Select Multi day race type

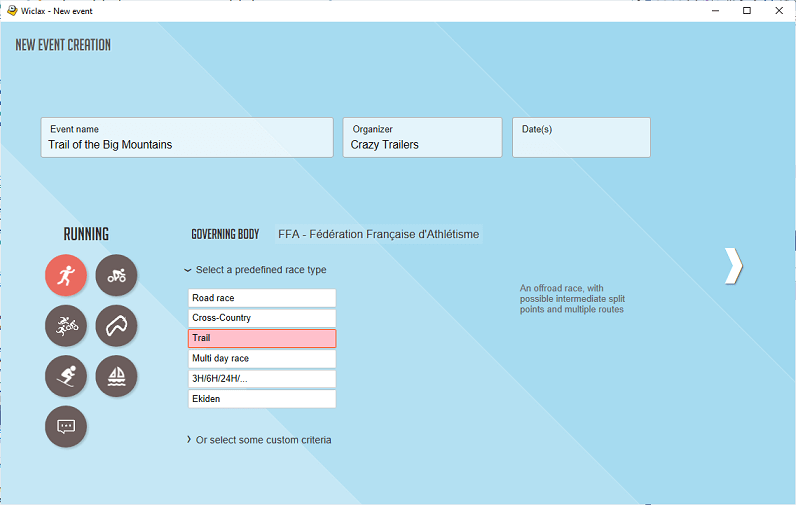pyautogui.click(x=262, y=358)
